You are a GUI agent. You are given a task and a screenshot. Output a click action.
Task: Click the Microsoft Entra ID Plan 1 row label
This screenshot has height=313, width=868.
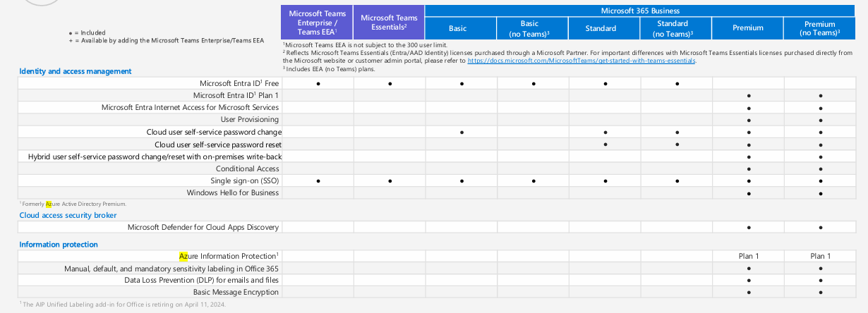[236, 95]
